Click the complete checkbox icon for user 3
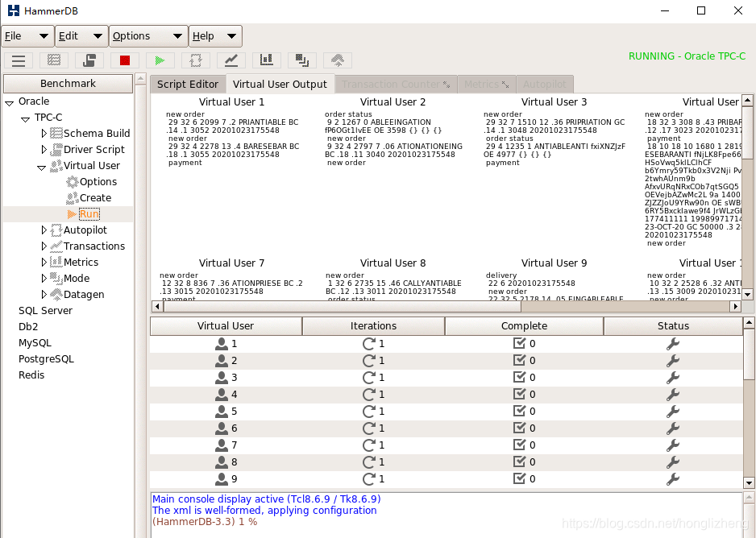Screen dimensions: 756x538 [520, 377]
